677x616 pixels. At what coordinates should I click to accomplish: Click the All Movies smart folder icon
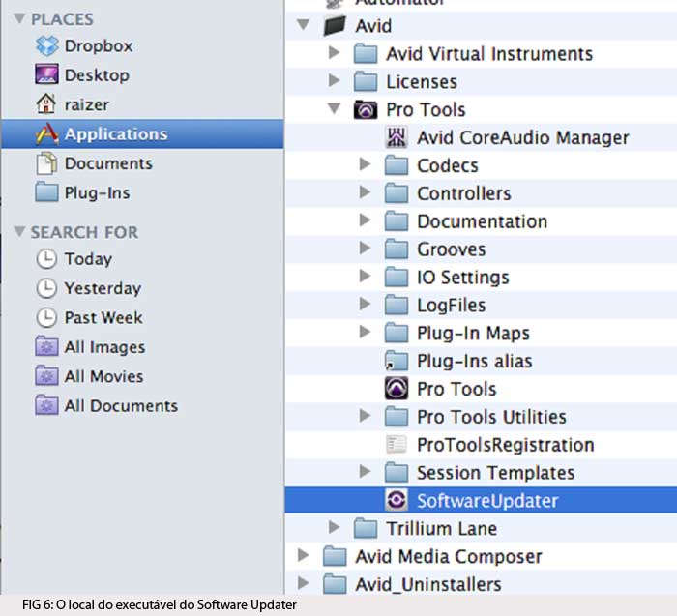46,375
